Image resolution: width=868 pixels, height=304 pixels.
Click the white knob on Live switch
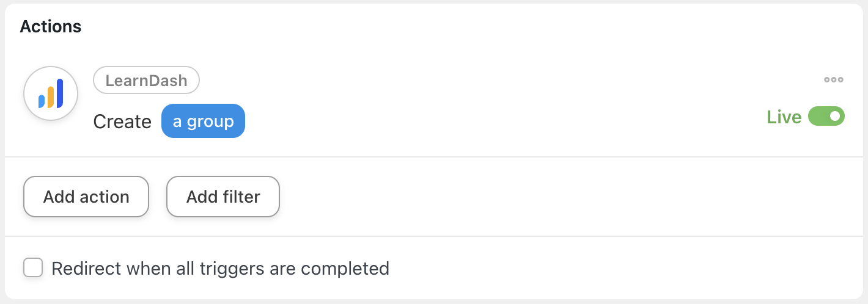835,116
